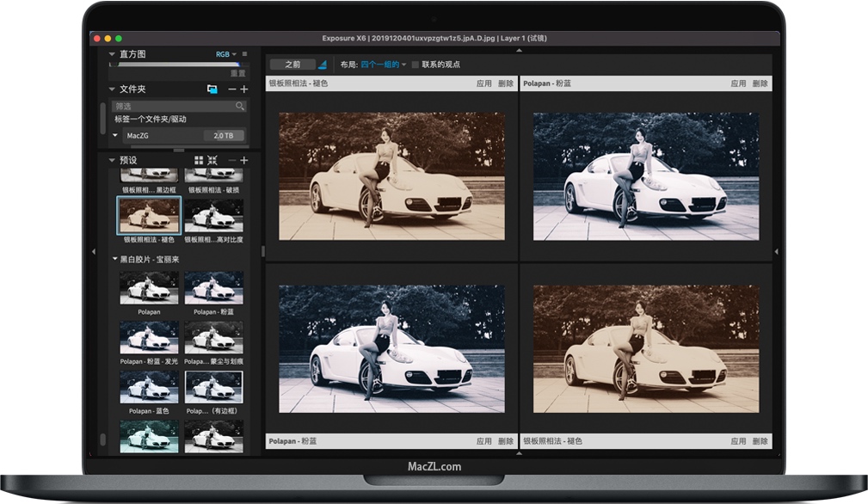Open the 布局 四个一组的 layout dropdown
Image resolution: width=868 pixels, height=504 pixels.
[x=384, y=65]
